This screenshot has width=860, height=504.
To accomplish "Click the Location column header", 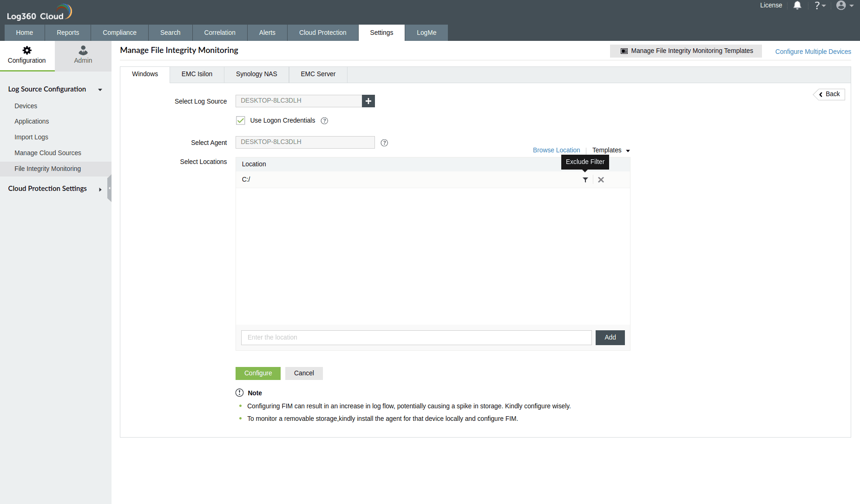I will click(254, 164).
